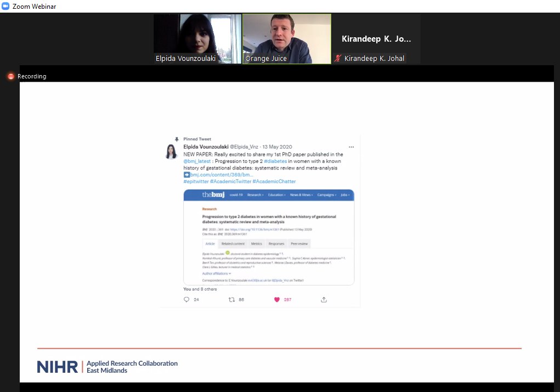The height and width of the screenshot is (392, 560).
Task: Click the 'Elpida Vounzoulaki' video name label
Action: [x=185, y=59]
